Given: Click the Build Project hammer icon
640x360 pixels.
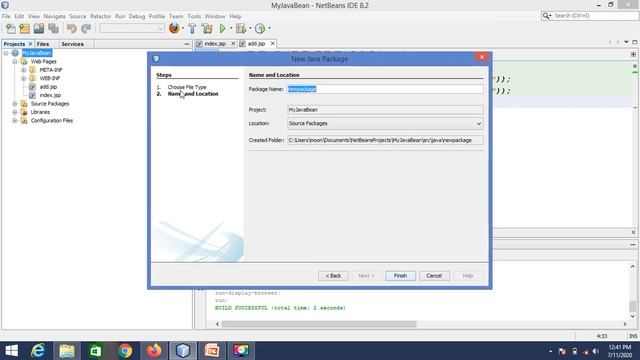Looking at the screenshot, I should pos(192,28).
